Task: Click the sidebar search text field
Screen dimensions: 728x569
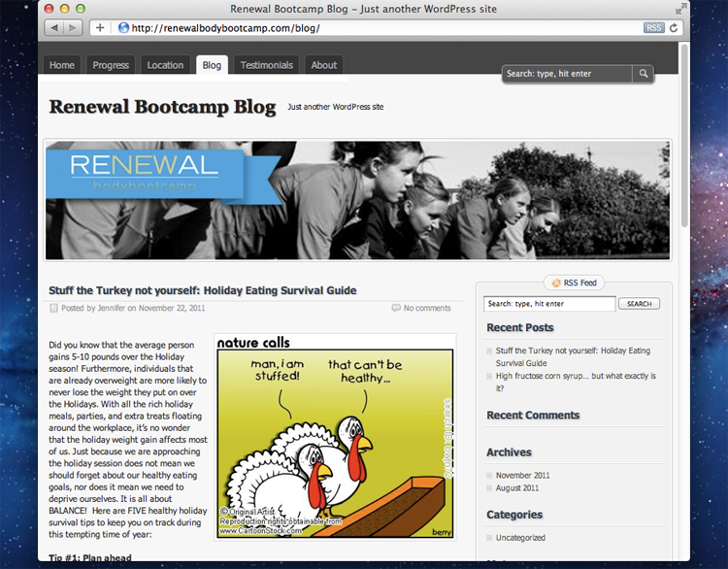Action: tap(549, 304)
